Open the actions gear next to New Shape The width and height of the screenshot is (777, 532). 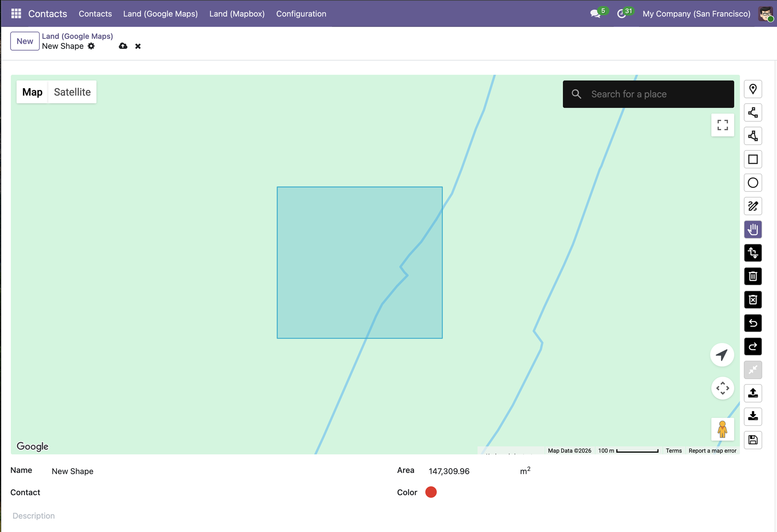(x=91, y=46)
